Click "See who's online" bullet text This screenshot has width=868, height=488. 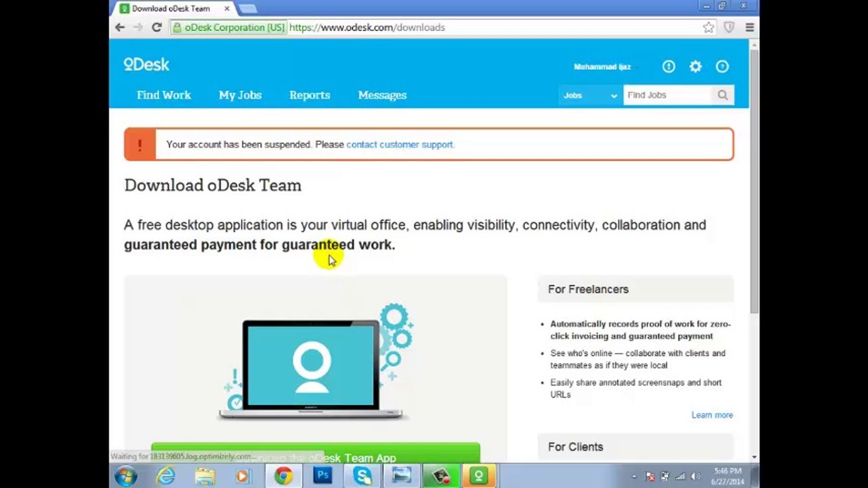point(638,359)
